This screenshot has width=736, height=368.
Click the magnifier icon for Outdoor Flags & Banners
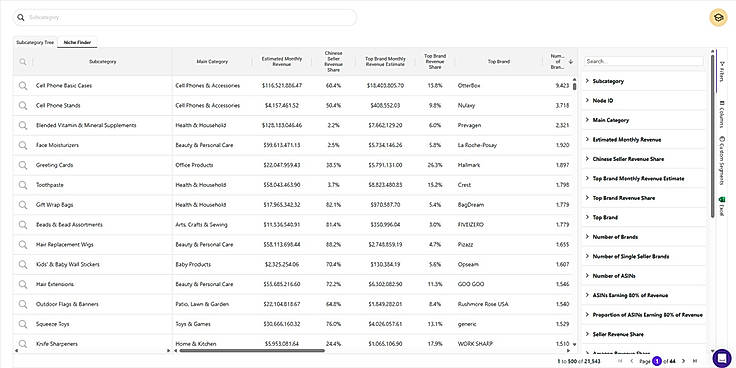23,304
